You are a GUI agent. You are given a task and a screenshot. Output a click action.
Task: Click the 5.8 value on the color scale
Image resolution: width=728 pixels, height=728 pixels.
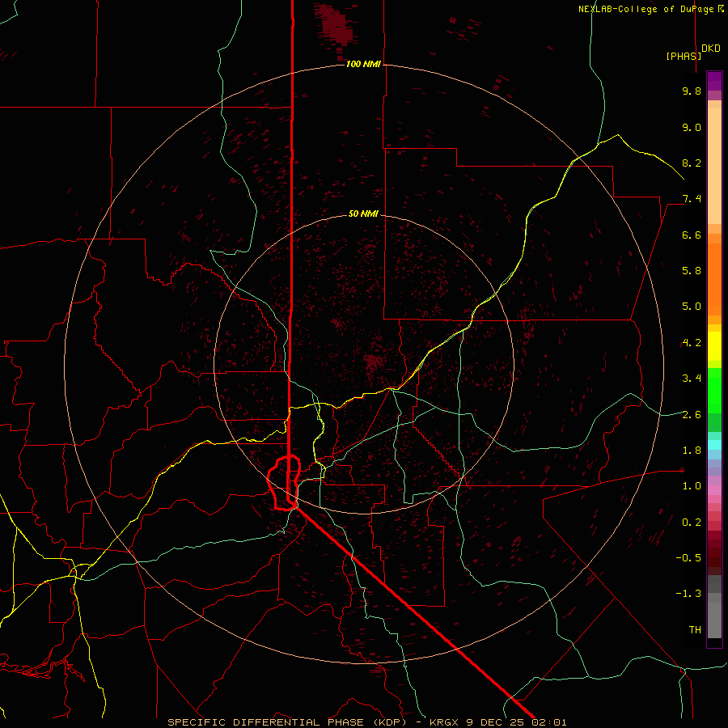point(692,270)
